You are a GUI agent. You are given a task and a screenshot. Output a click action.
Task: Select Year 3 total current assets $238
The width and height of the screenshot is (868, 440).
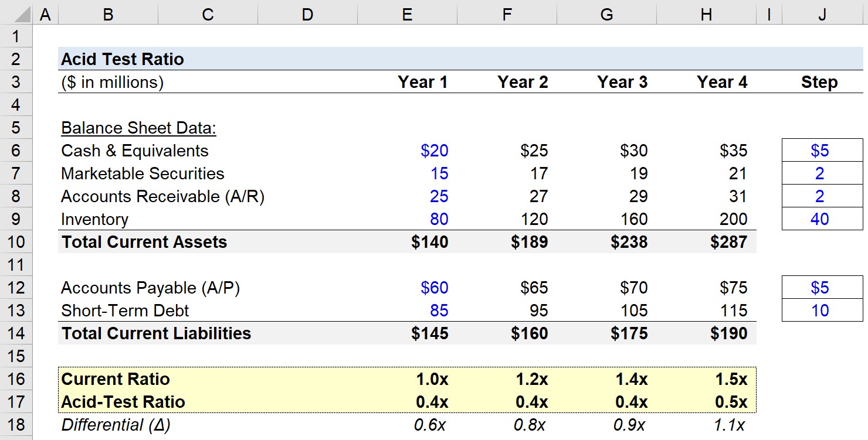(629, 242)
